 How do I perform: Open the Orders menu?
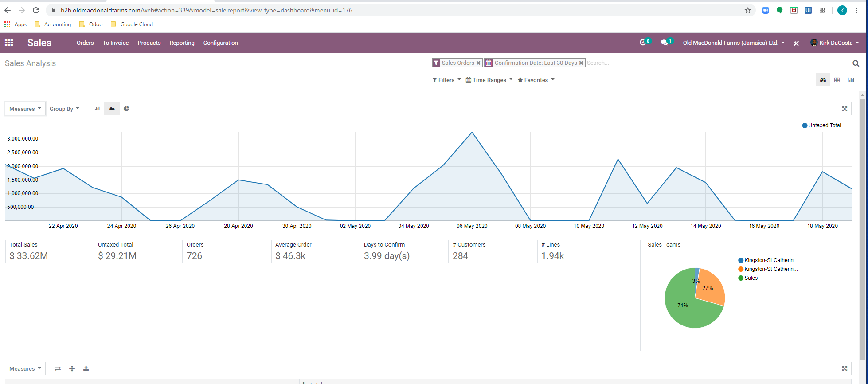[x=85, y=43]
